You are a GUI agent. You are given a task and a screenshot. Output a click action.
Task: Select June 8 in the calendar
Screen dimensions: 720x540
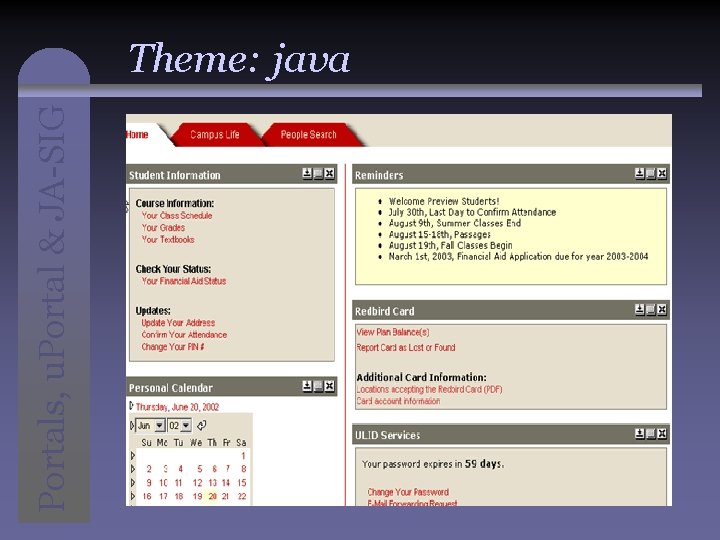[243, 469]
